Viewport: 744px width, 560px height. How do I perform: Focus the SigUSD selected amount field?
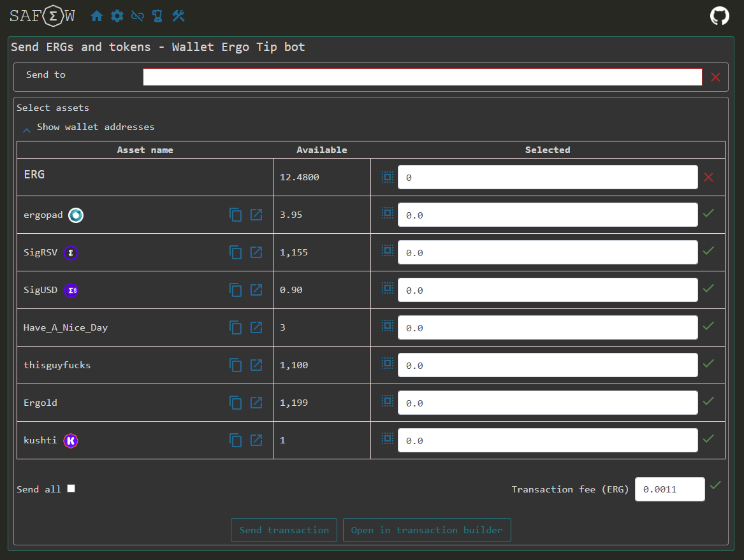point(548,290)
